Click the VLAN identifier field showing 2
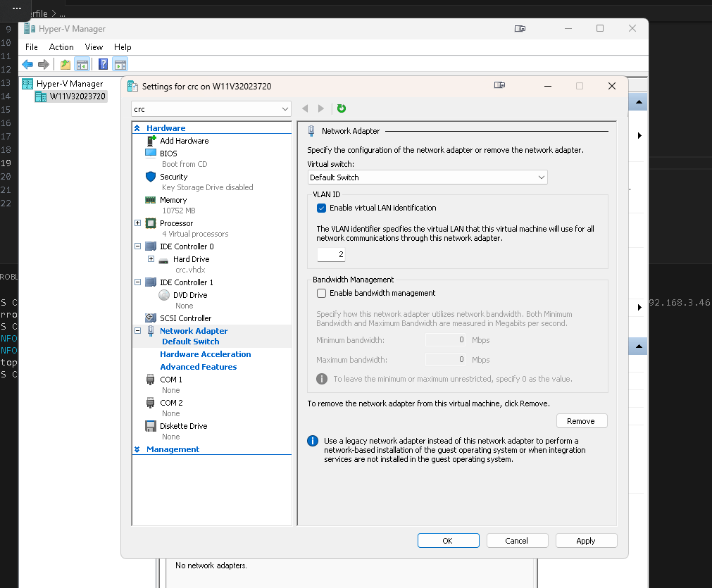The height and width of the screenshot is (588, 712). tap(331, 255)
